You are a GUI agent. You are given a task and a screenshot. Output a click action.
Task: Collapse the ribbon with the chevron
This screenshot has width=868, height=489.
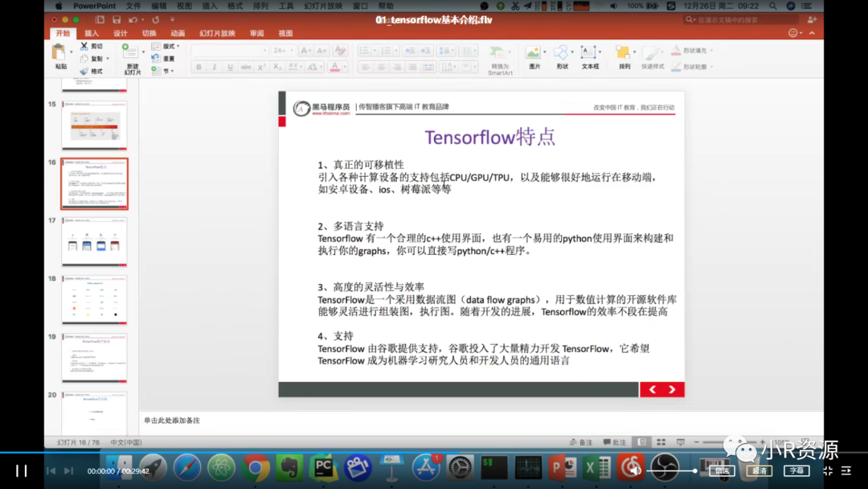click(x=812, y=33)
